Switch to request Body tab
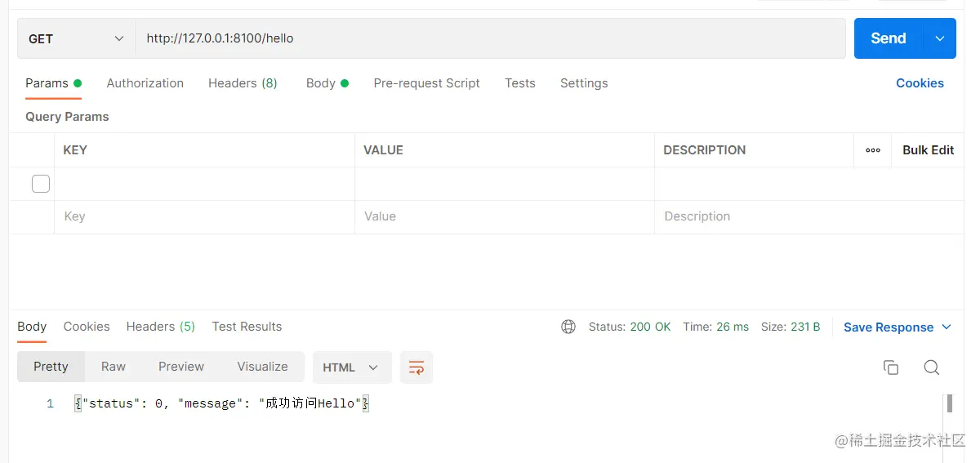 327,83
